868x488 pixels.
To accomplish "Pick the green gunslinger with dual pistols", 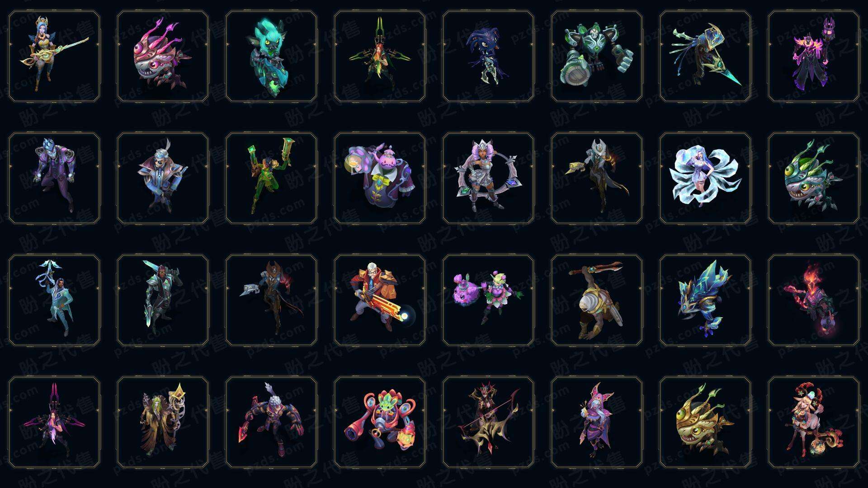I will (x=271, y=178).
